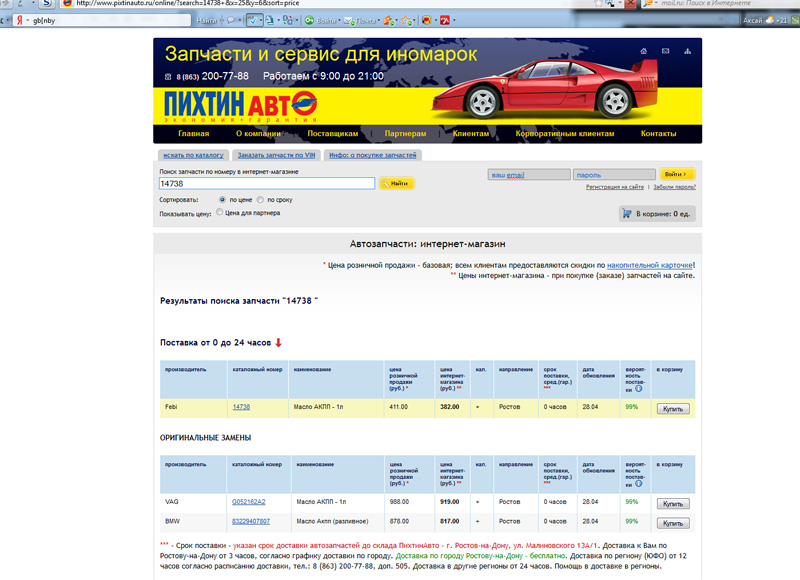Click Купить for the Febi 14738 row
The height and width of the screenshot is (580, 800).
click(x=673, y=409)
